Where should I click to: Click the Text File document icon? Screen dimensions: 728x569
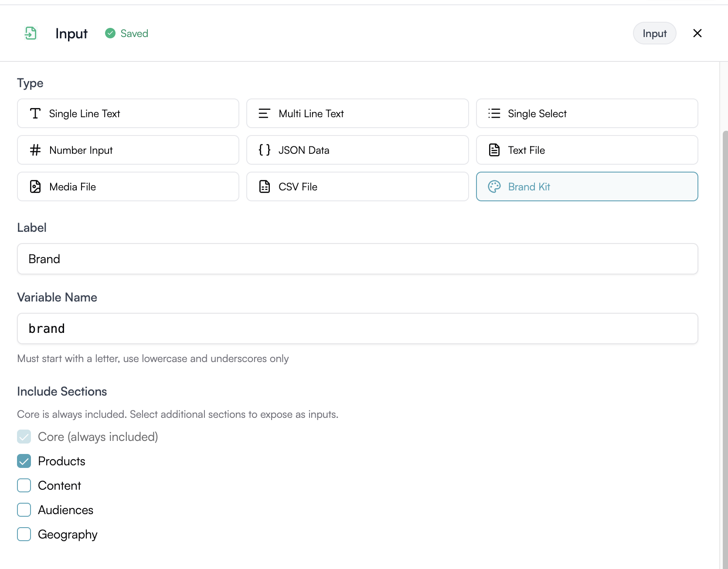coord(494,150)
